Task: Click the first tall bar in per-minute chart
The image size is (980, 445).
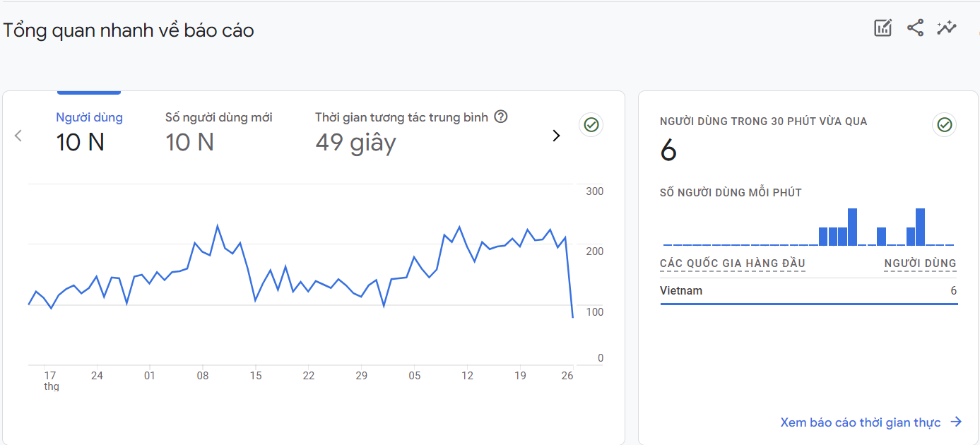Action: 852,227
